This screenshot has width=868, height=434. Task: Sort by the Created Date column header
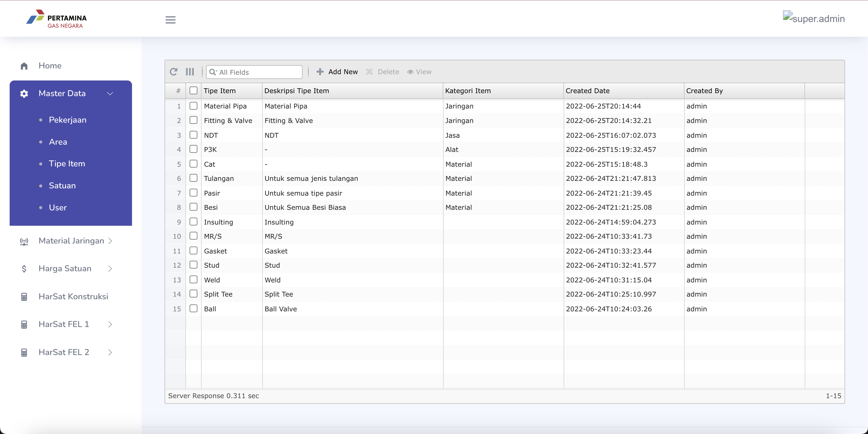click(x=624, y=91)
